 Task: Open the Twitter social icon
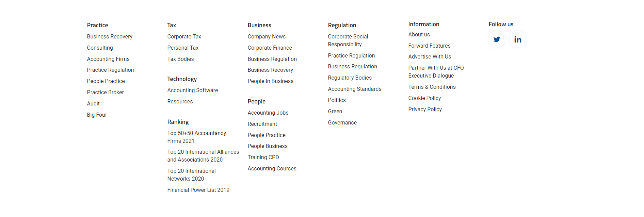pyautogui.click(x=497, y=39)
